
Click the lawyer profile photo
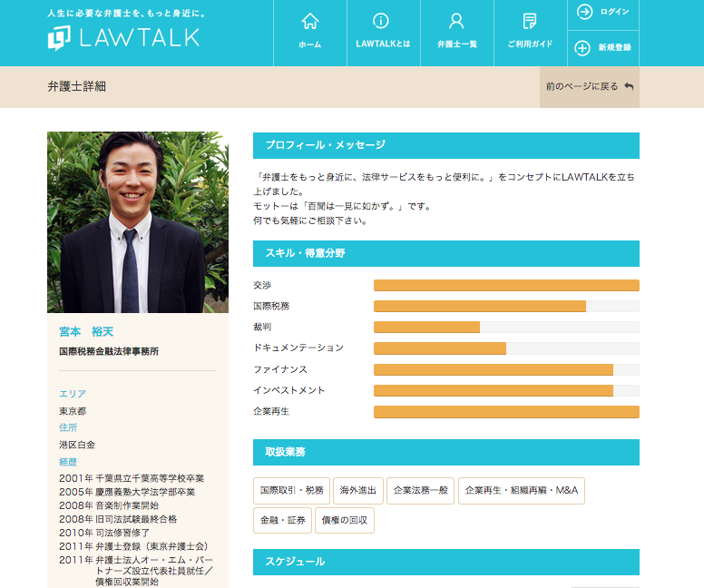[138, 222]
